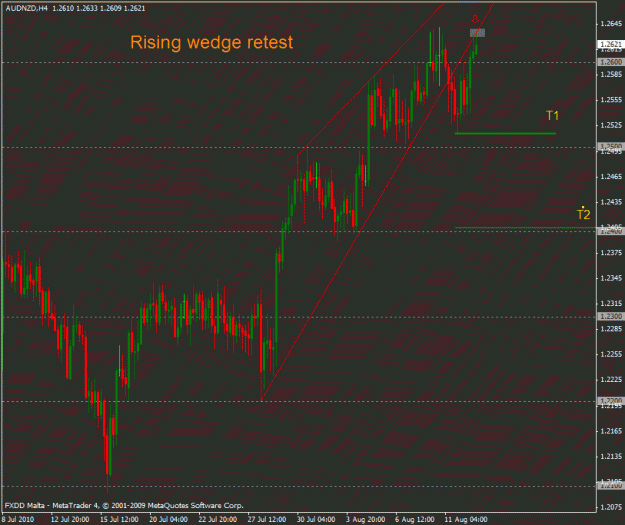The height and width of the screenshot is (525, 625).
Task: Click the 1.2285 price axis label
Action: (x=611, y=329)
